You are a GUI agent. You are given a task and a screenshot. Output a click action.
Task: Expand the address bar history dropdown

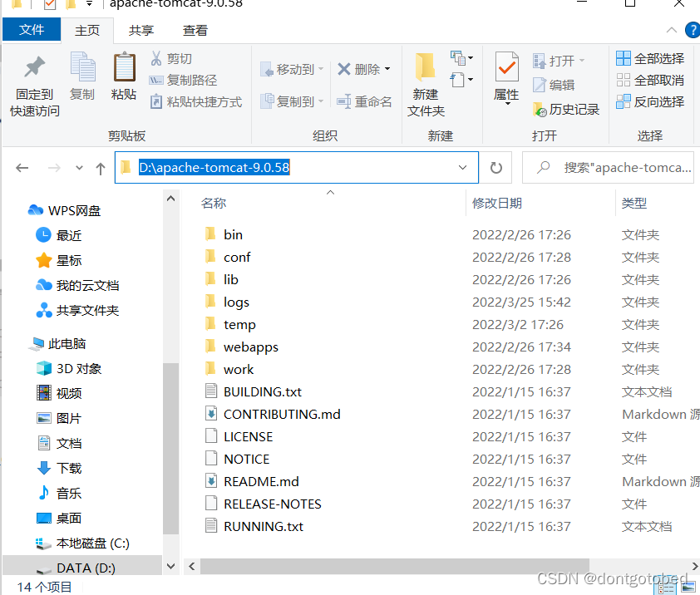(x=462, y=168)
